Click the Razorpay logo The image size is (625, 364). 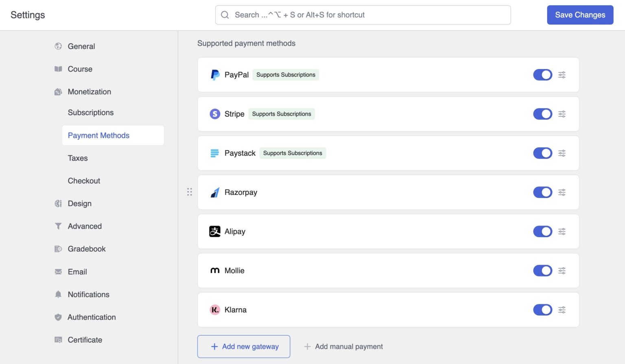214,192
